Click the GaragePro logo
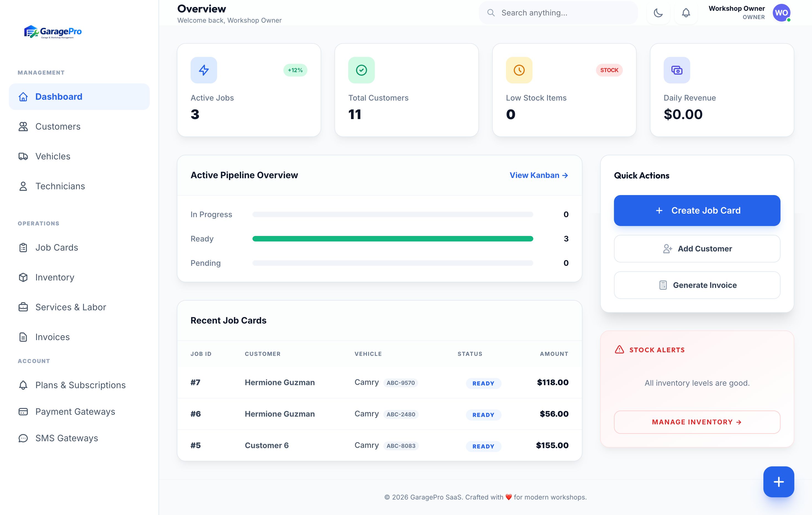Screen dimensions: 812x515 pyautogui.click(x=53, y=32)
